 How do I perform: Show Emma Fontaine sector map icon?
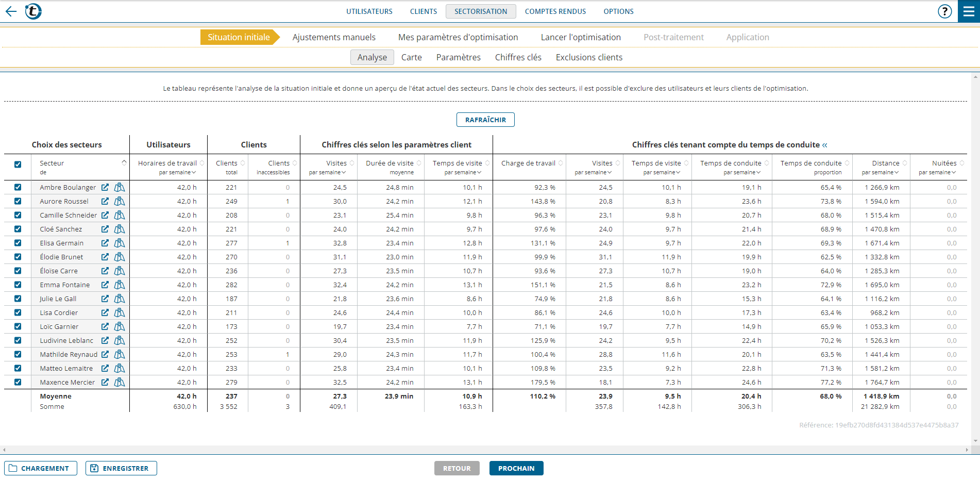click(x=120, y=285)
